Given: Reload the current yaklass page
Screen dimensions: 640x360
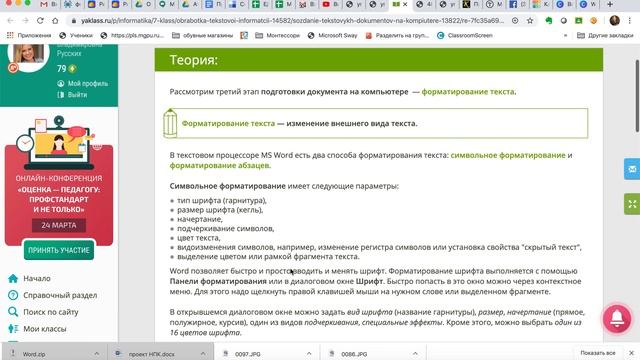Looking at the screenshot, I should [x=40, y=20].
